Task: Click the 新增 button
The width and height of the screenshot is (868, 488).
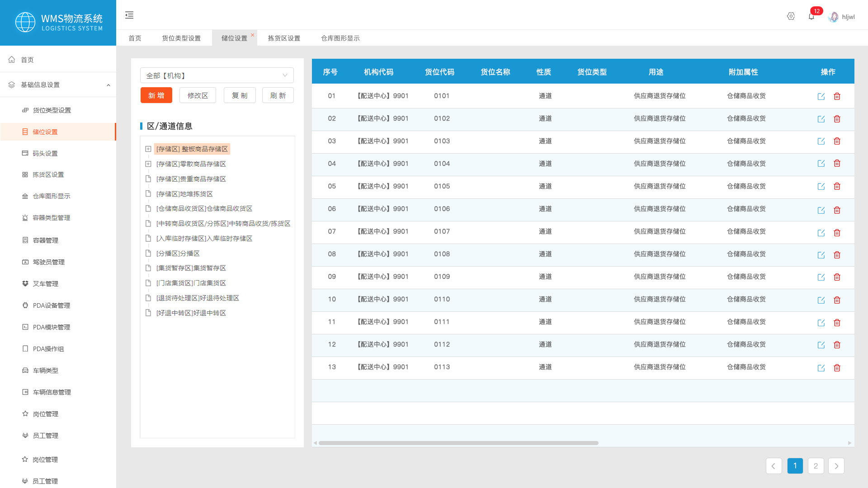Action: coord(156,95)
